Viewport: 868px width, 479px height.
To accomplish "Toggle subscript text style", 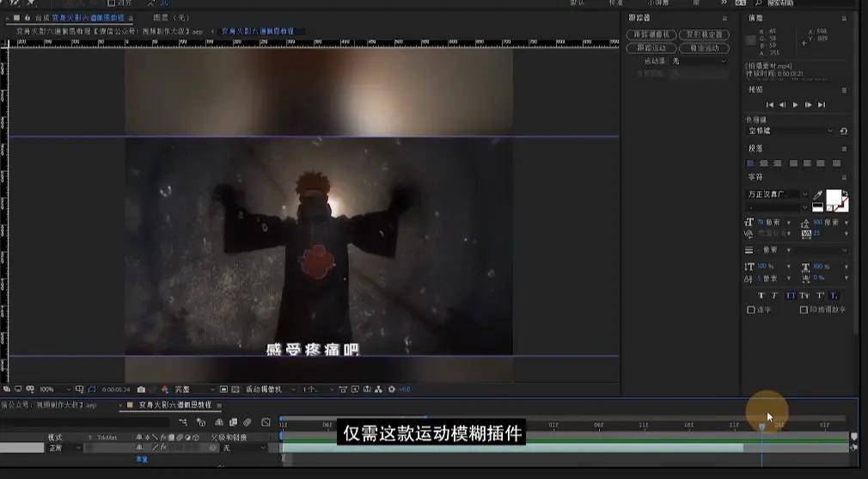I will pyautogui.click(x=834, y=296).
